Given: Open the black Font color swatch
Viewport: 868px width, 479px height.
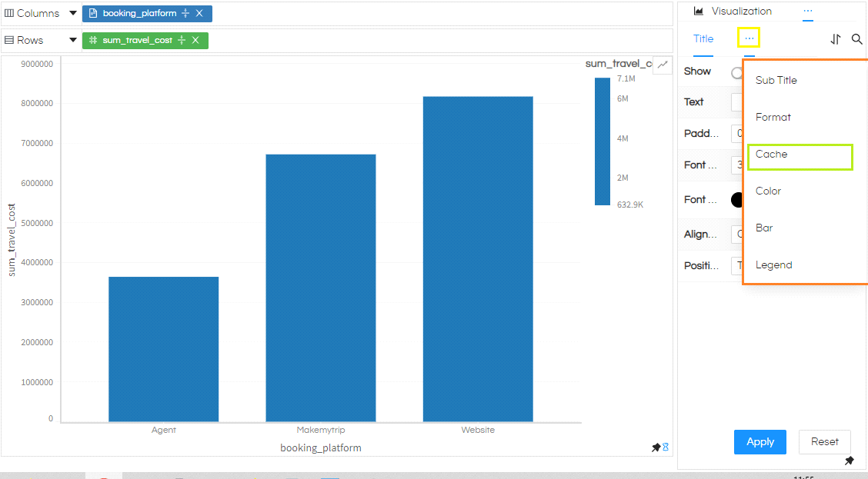Looking at the screenshot, I should (737, 200).
